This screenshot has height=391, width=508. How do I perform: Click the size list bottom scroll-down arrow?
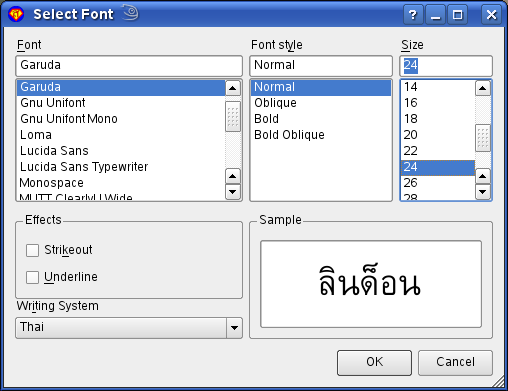point(483,192)
